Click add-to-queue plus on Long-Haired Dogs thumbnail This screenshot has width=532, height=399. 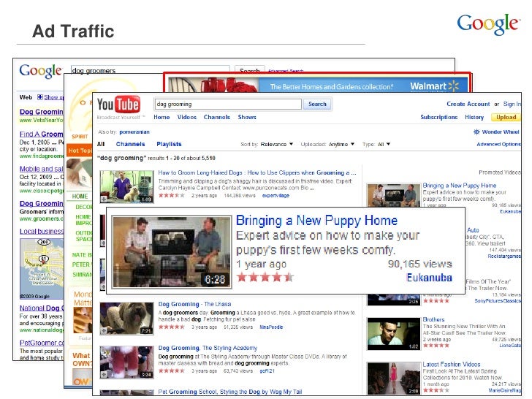coord(104,199)
